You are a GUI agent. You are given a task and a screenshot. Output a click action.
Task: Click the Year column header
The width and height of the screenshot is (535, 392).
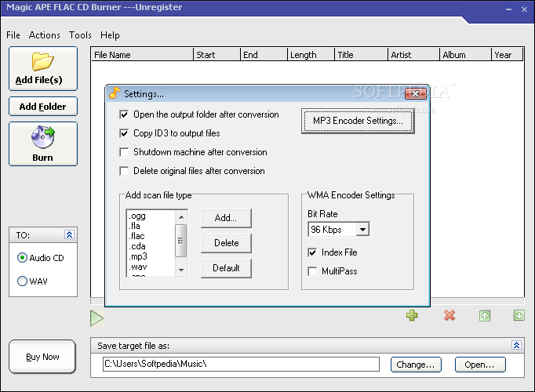[508, 55]
